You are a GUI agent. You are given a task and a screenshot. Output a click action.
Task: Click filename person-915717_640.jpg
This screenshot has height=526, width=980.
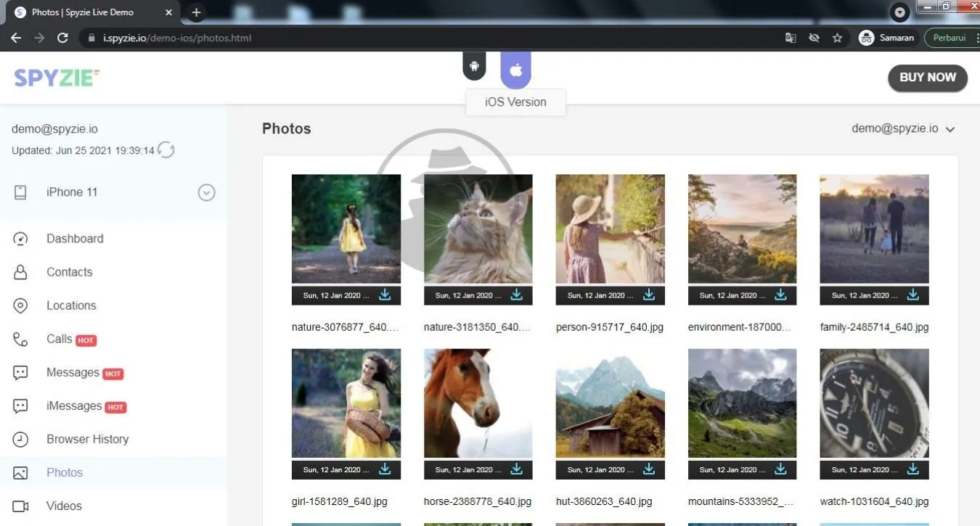tap(610, 327)
